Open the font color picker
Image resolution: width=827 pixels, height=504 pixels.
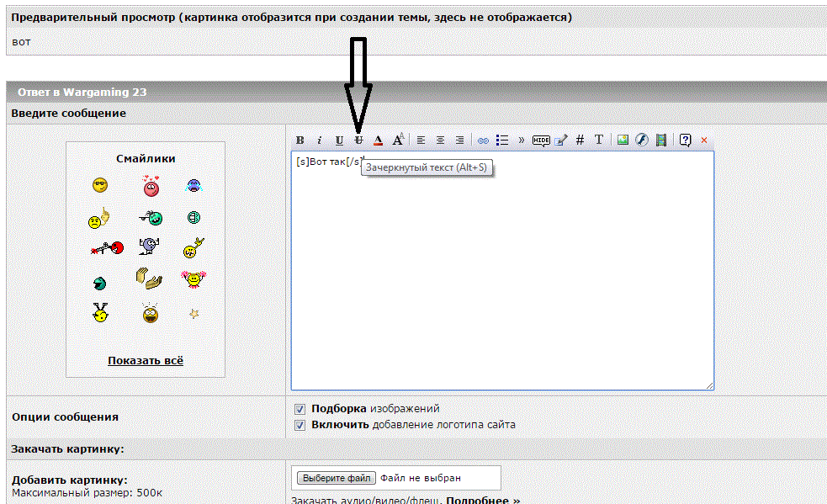coord(378,141)
